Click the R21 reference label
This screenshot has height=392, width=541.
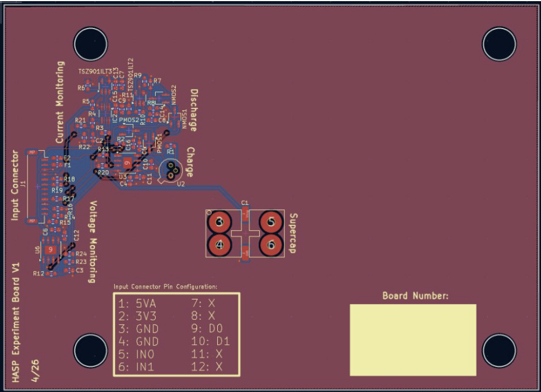[81, 120]
